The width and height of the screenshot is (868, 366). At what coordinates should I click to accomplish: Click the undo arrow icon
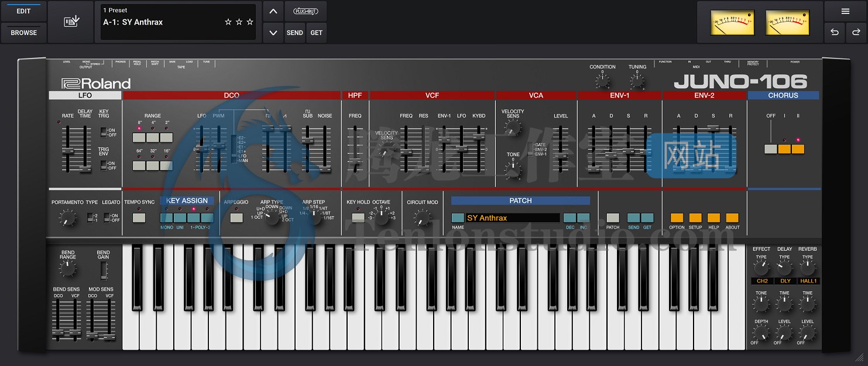[x=835, y=33]
